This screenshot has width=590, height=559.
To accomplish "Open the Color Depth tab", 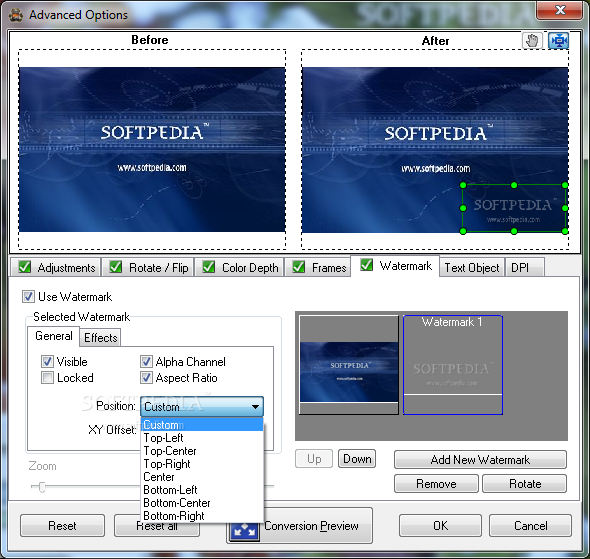I will pyautogui.click(x=239, y=267).
